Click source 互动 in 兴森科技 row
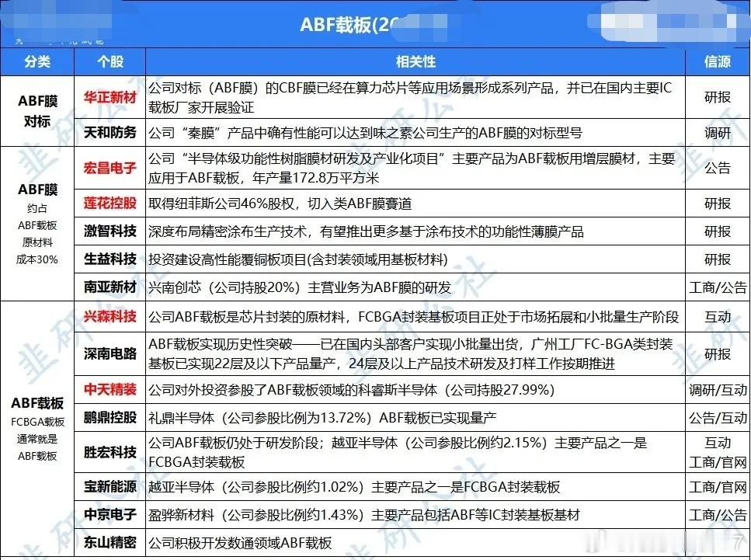 point(717,317)
